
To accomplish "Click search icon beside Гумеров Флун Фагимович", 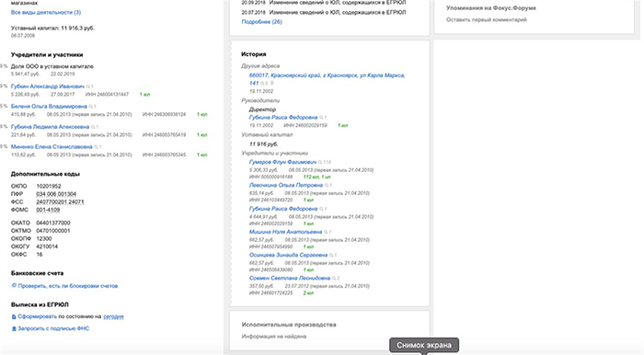I will [x=320, y=162].
